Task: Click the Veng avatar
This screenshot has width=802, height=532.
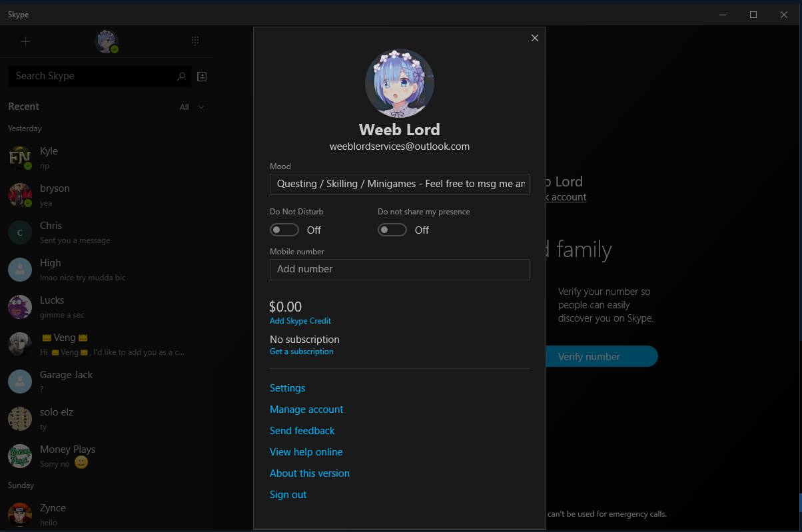Action: click(x=20, y=344)
